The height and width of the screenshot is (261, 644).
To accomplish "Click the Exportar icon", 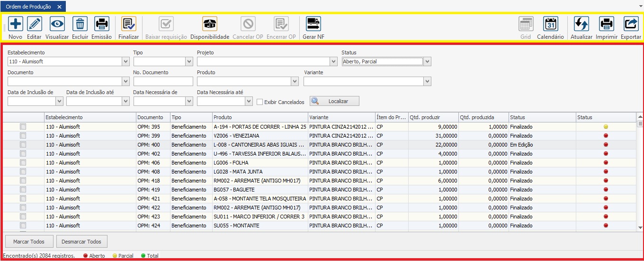I will tap(631, 24).
